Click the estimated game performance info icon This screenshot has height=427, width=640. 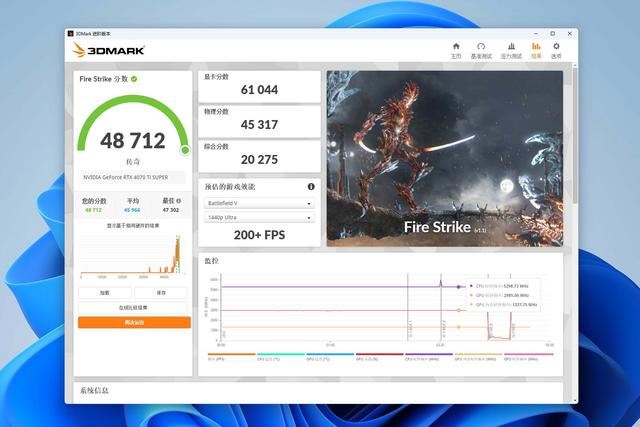[x=311, y=186]
